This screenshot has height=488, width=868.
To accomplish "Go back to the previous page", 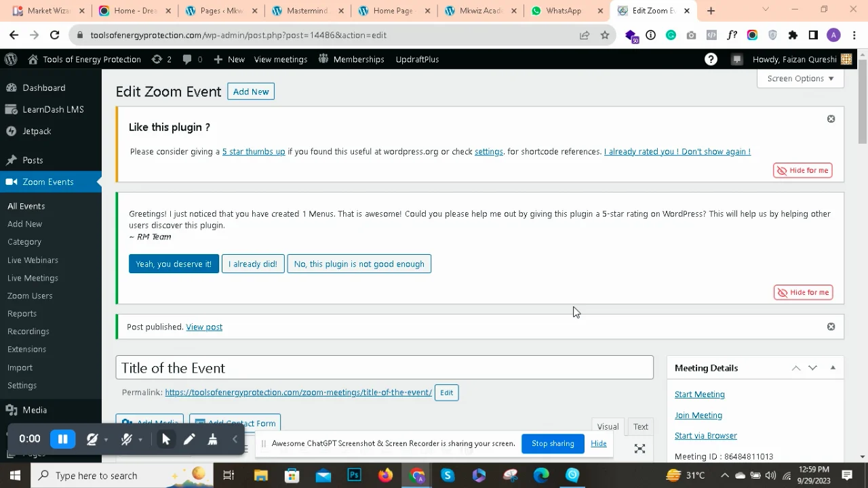I will 14,35.
